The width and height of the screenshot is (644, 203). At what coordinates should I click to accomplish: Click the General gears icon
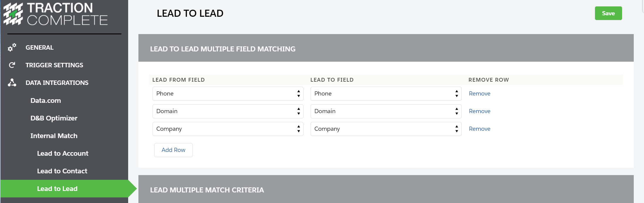[12, 48]
